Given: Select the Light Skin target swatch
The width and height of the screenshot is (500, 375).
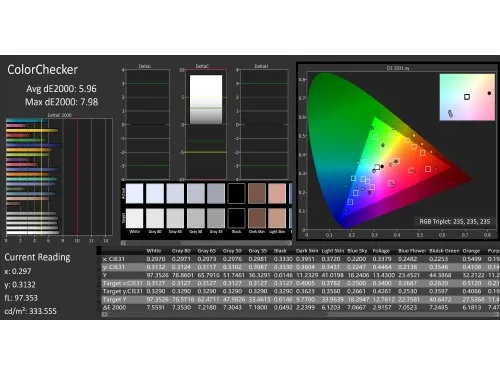Looking at the screenshot, I should (277, 218).
